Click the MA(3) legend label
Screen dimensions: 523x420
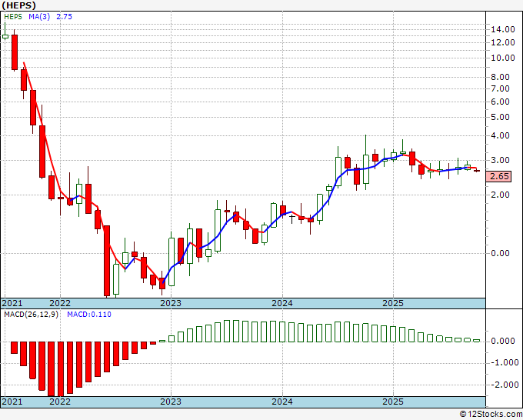39,17
